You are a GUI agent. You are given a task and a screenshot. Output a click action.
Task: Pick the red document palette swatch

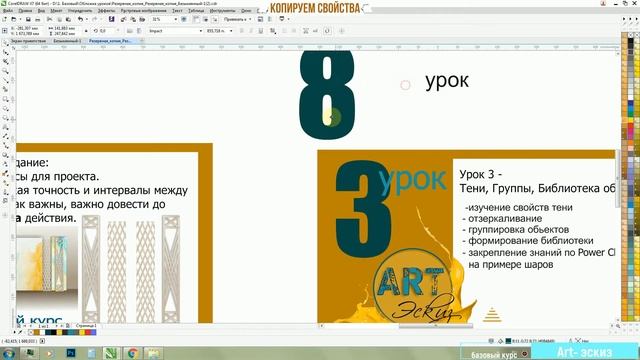tap(89, 333)
